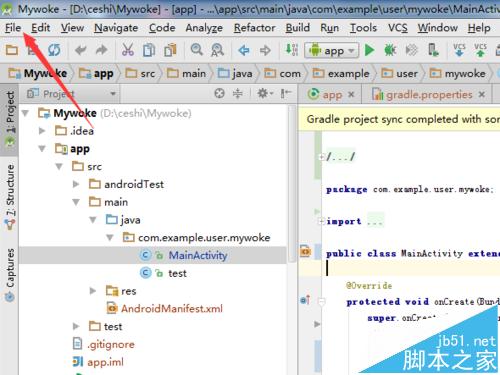500x375 pixels.
Task: Select the src breadcrumb
Action: 140,73
